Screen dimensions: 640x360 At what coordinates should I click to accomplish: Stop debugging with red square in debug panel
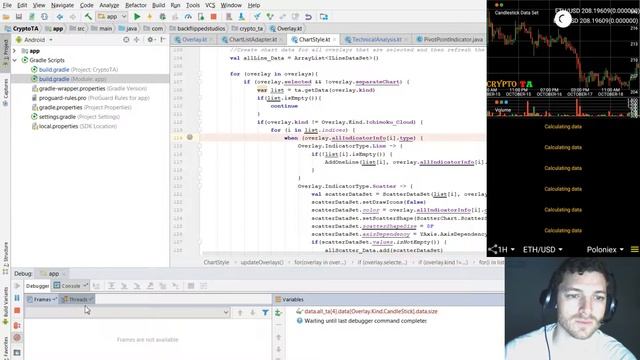pyautogui.click(x=17, y=311)
